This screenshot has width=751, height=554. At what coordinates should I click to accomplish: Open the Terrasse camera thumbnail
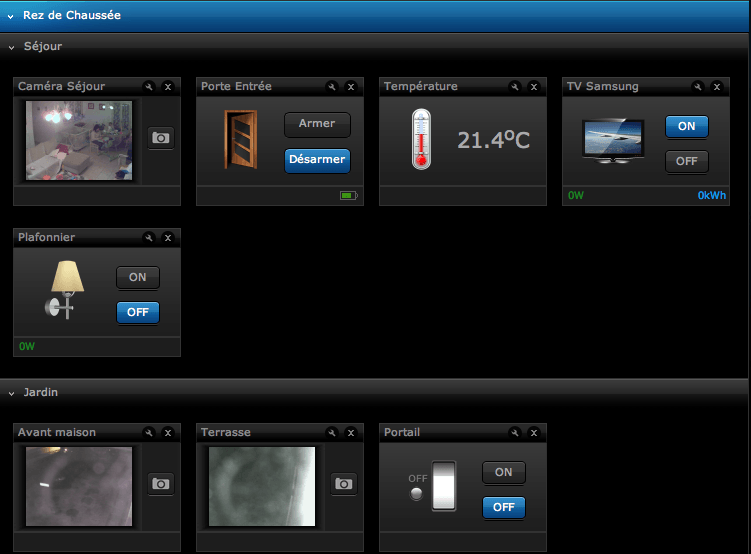(262, 486)
